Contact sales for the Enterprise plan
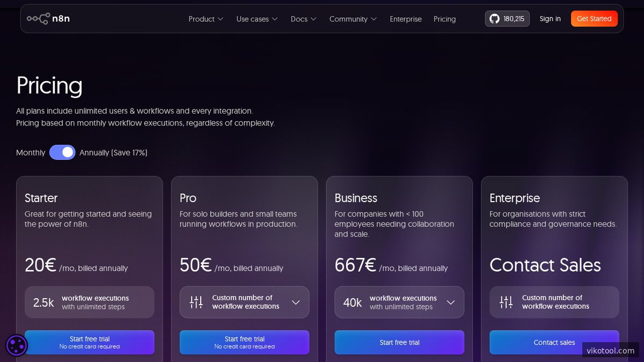This screenshot has width=644, height=362. point(554,342)
